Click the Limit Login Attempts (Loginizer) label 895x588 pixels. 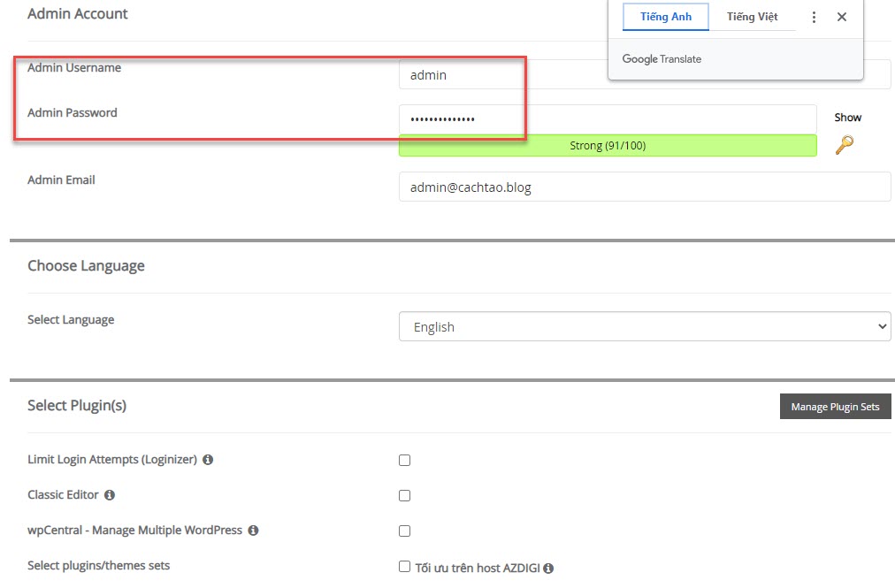[x=111, y=460]
